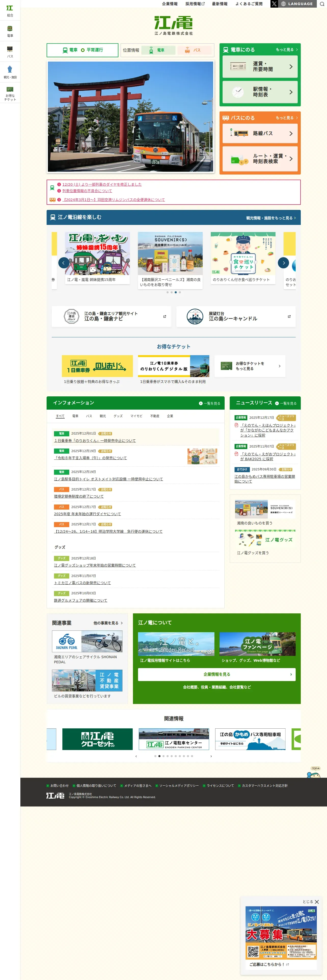Open 採用情報 top menu
Screen dimensions: 327x980
coord(195,4)
